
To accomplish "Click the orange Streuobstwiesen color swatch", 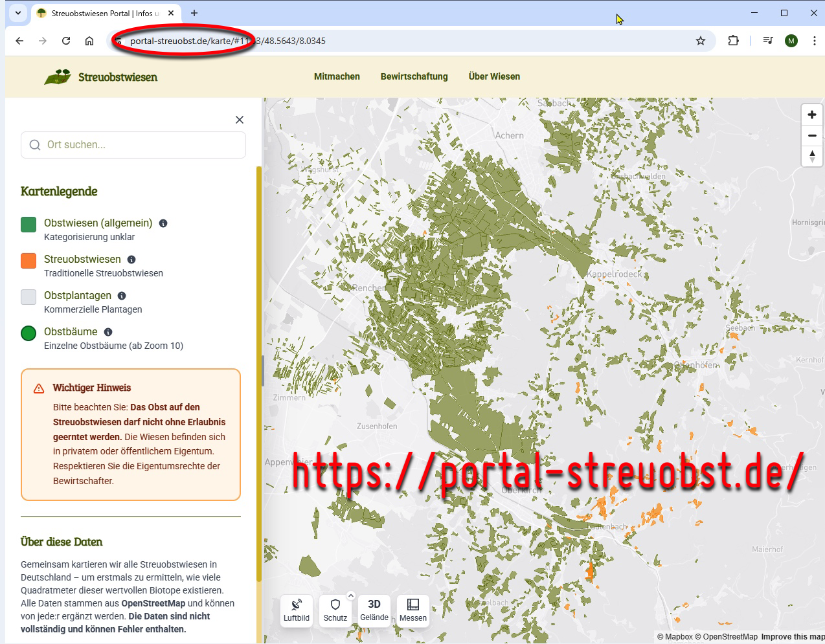I will [x=28, y=260].
